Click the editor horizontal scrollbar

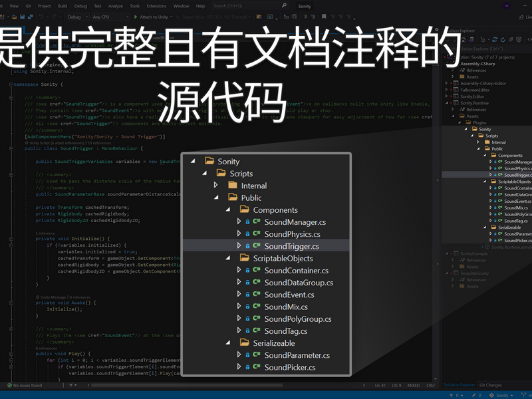tap(187, 385)
